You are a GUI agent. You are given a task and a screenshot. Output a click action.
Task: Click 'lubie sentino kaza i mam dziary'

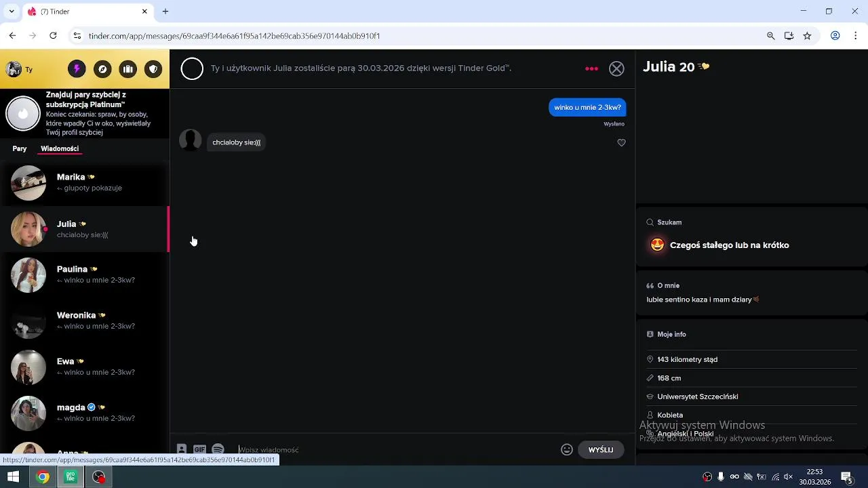coord(703,300)
